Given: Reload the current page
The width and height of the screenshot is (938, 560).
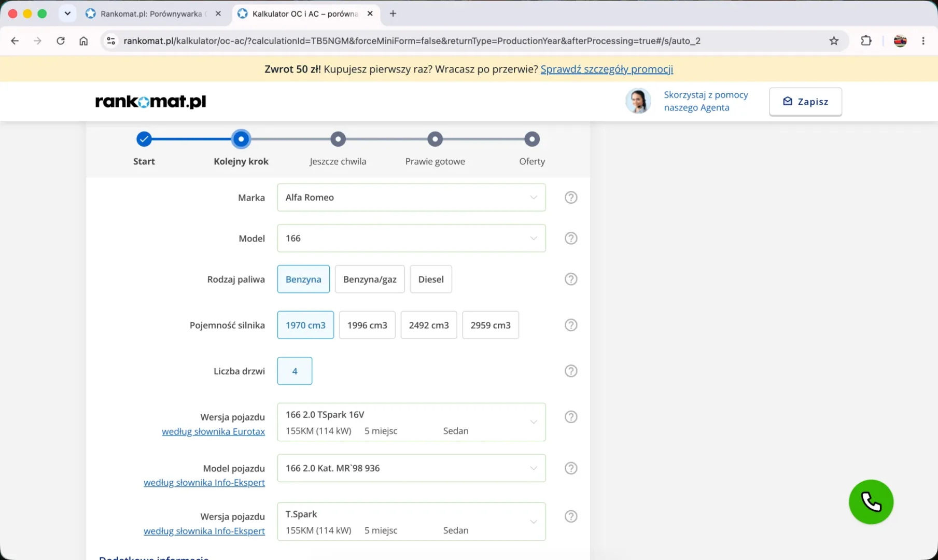Looking at the screenshot, I should 61,41.
